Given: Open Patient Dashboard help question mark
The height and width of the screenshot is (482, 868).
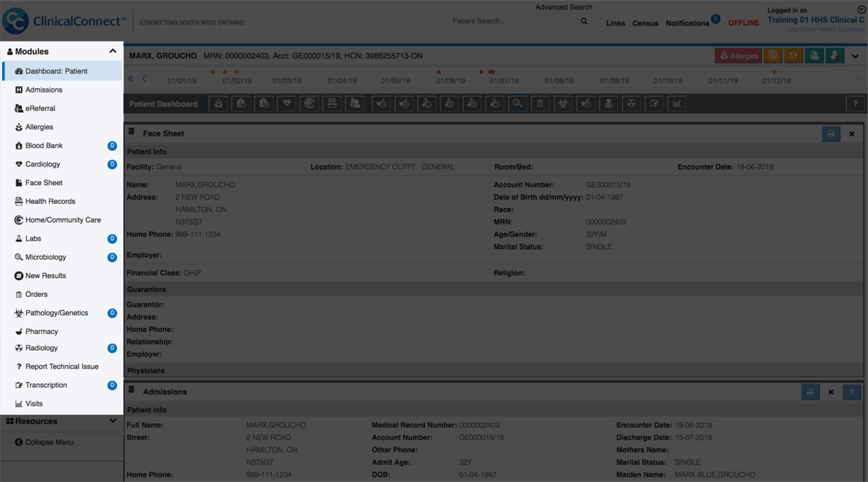Looking at the screenshot, I should (x=855, y=104).
